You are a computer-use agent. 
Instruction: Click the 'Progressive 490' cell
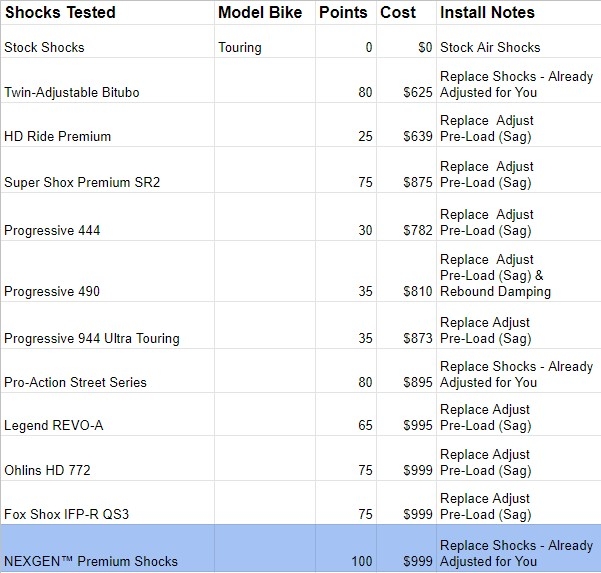[x=107, y=271]
